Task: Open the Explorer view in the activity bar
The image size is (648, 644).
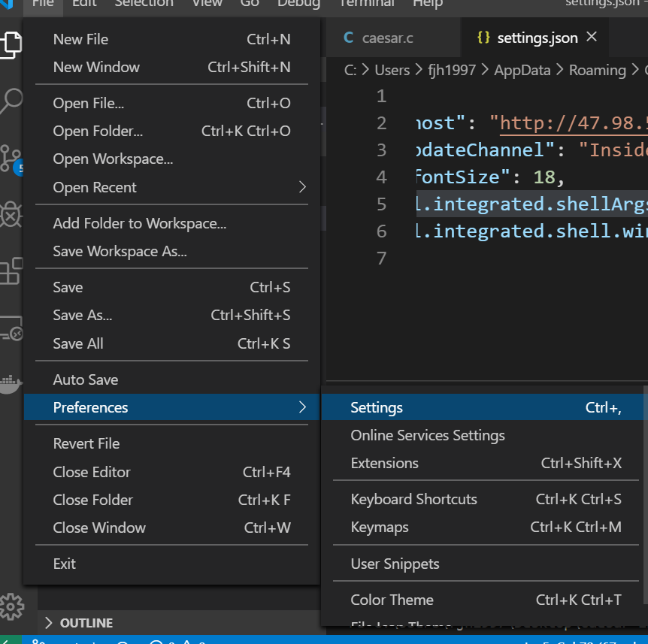Action: click(x=11, y=44)
